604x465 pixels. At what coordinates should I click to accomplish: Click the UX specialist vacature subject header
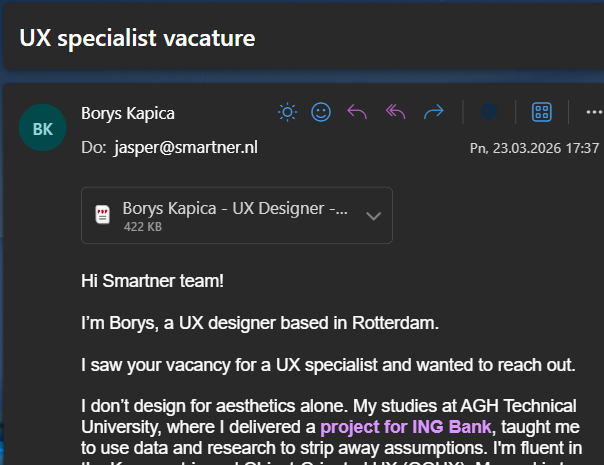(137, 38)
